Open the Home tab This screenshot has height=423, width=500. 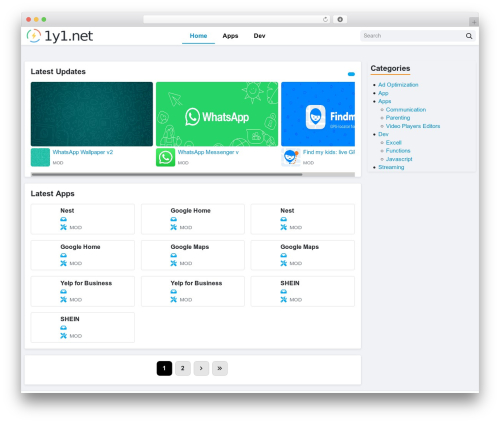pos(198,36)
